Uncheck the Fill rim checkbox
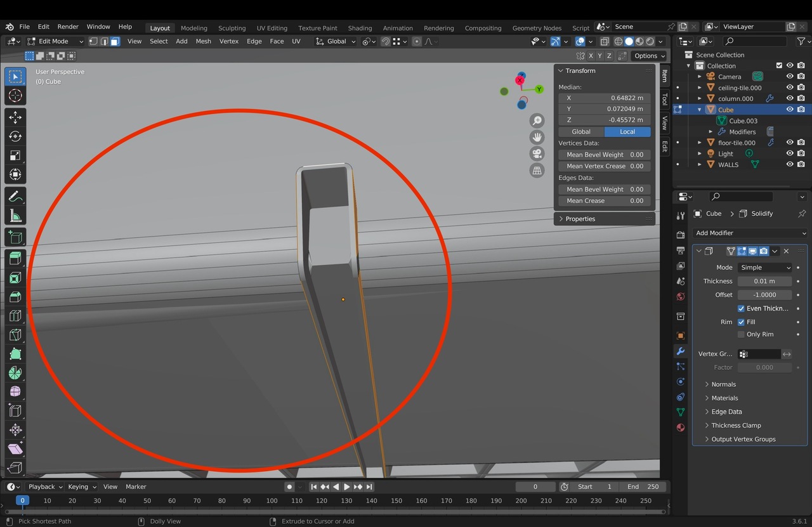This screenshot has width=812, height=527. tap(741, 322)
